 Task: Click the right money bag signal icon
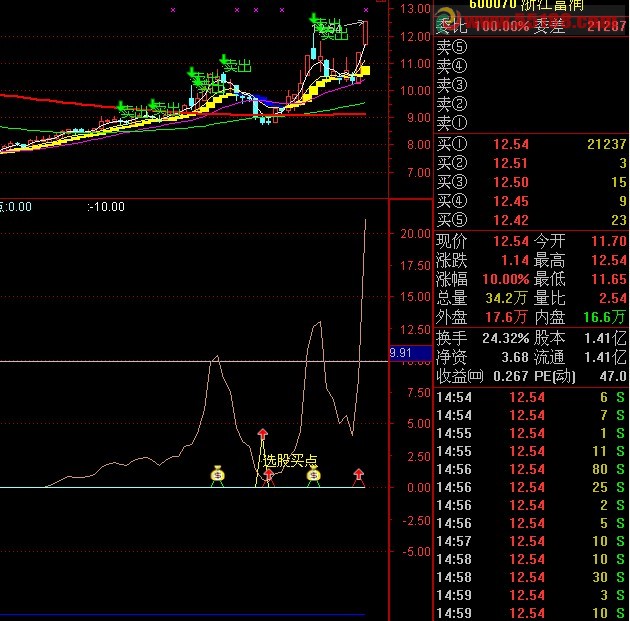tap(313, 475)
